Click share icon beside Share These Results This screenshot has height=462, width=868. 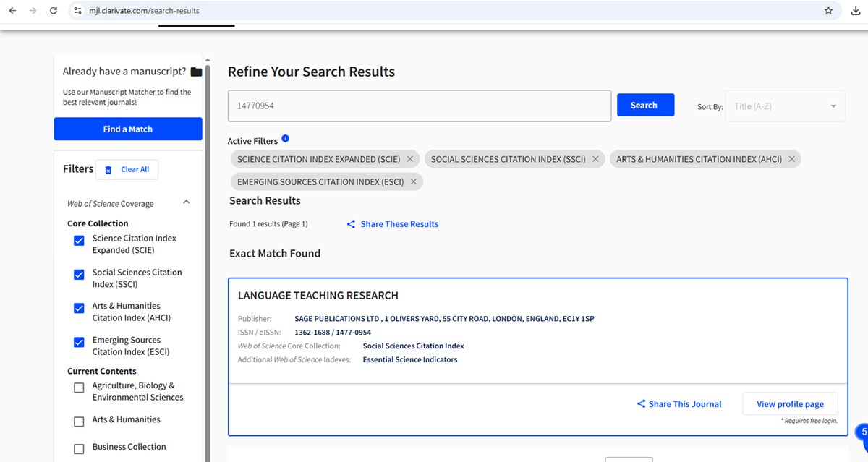(x=351, y=224)
